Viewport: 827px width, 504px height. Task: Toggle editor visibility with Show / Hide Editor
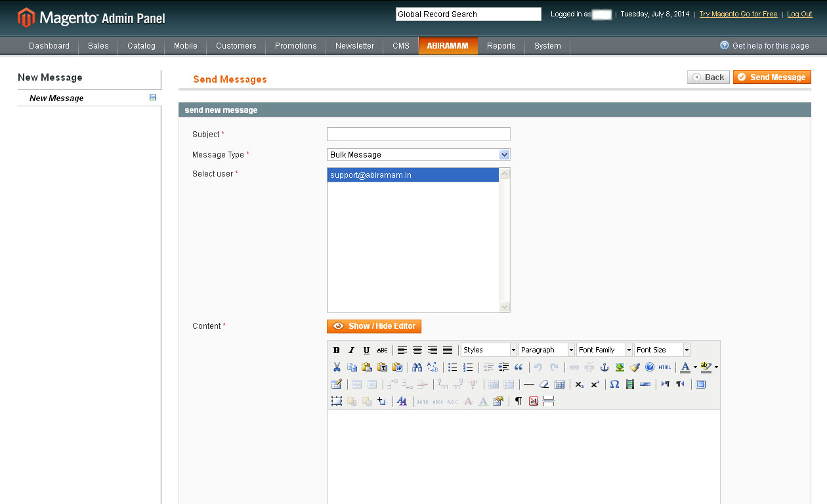coord(374,326)
